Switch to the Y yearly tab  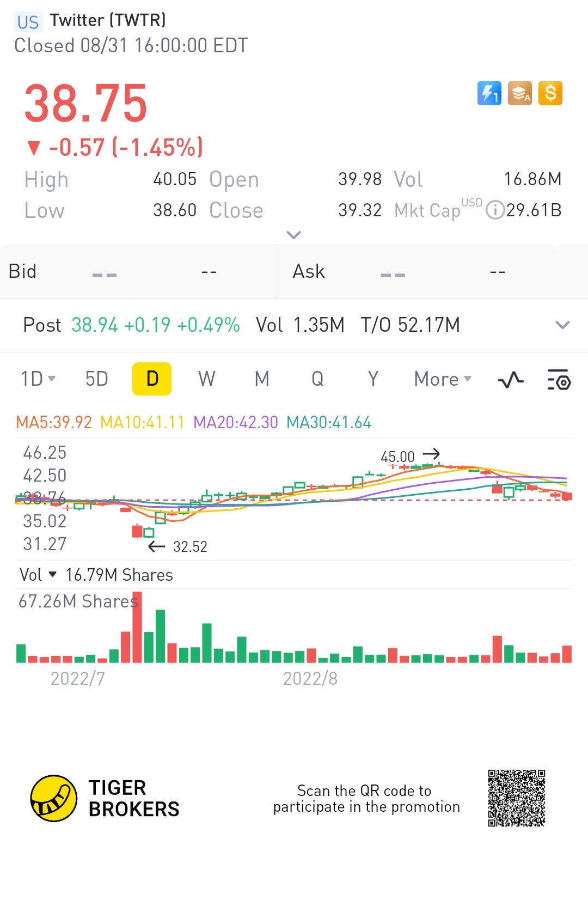pyautogui.click(x=373, y=379)
